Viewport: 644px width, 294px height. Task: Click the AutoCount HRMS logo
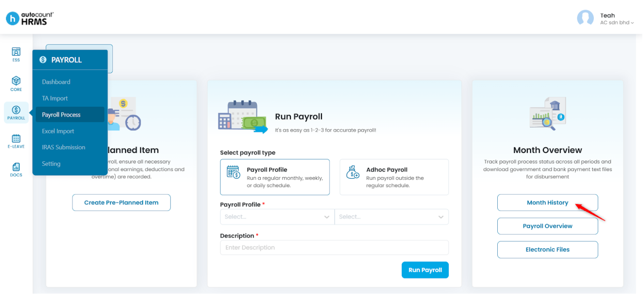(x=30, y=18)
